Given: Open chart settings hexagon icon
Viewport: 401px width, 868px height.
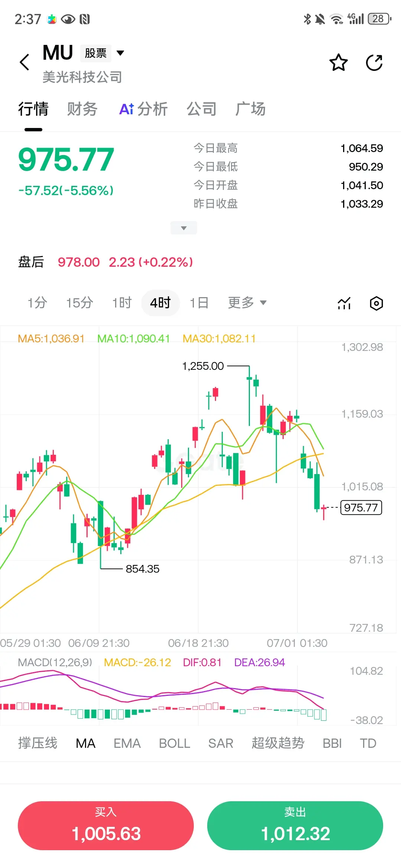Looking at the screenshot, I should click(376, 303).
